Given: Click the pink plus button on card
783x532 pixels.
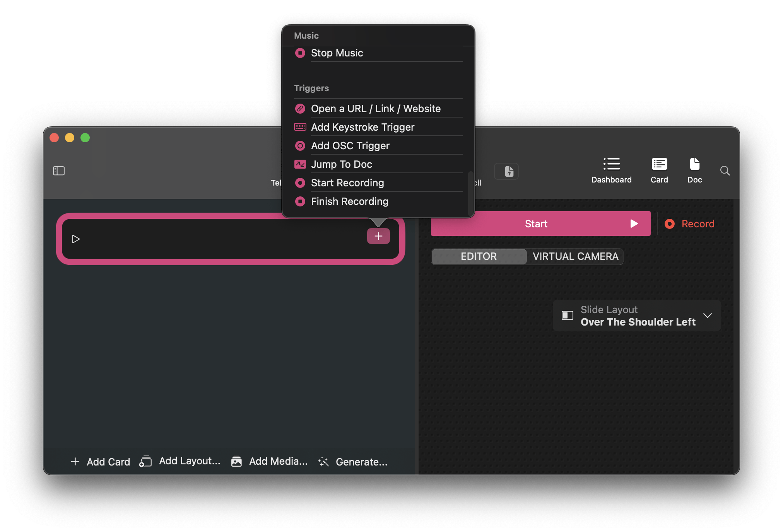Looking at the screenshot, I should pyautogui.click(x=378, y=236).
